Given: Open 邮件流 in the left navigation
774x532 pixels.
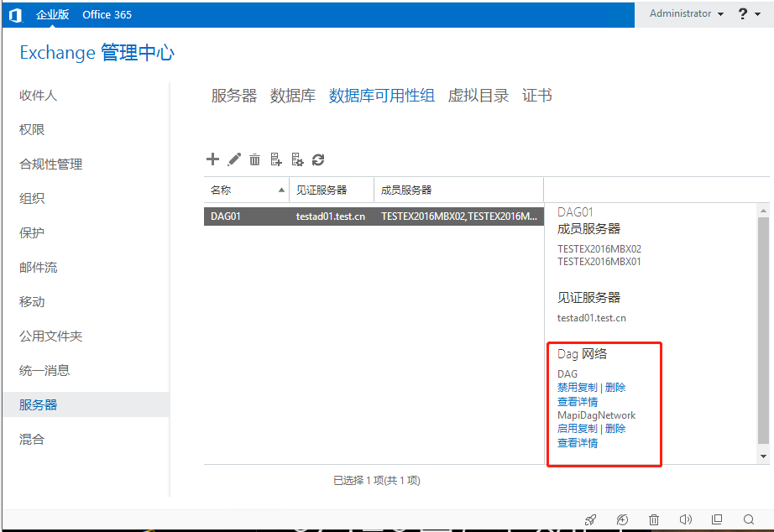Looking at the screenshot, I should pos(38,268).
